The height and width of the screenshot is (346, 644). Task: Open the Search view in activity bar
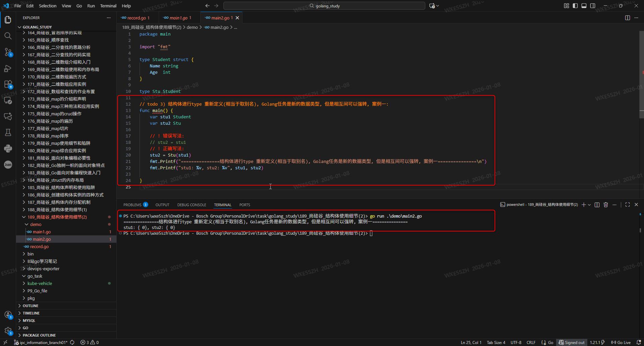8,36
